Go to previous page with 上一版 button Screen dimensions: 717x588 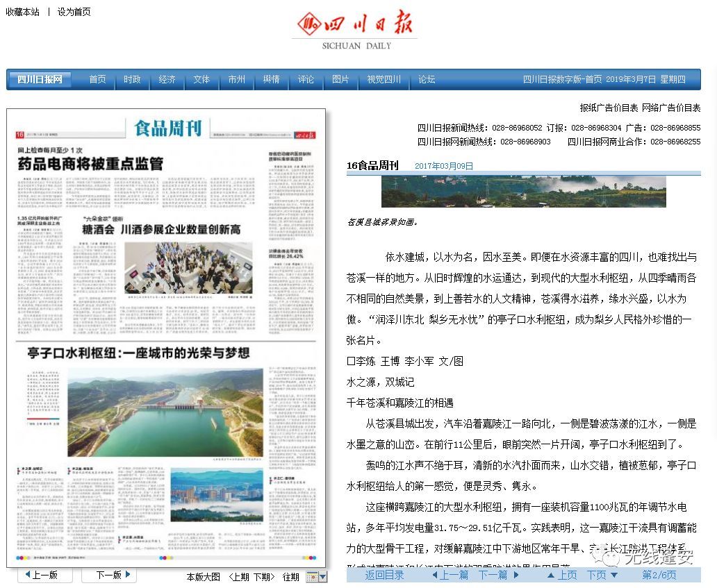pyautogui.click(x=42, y=575)
